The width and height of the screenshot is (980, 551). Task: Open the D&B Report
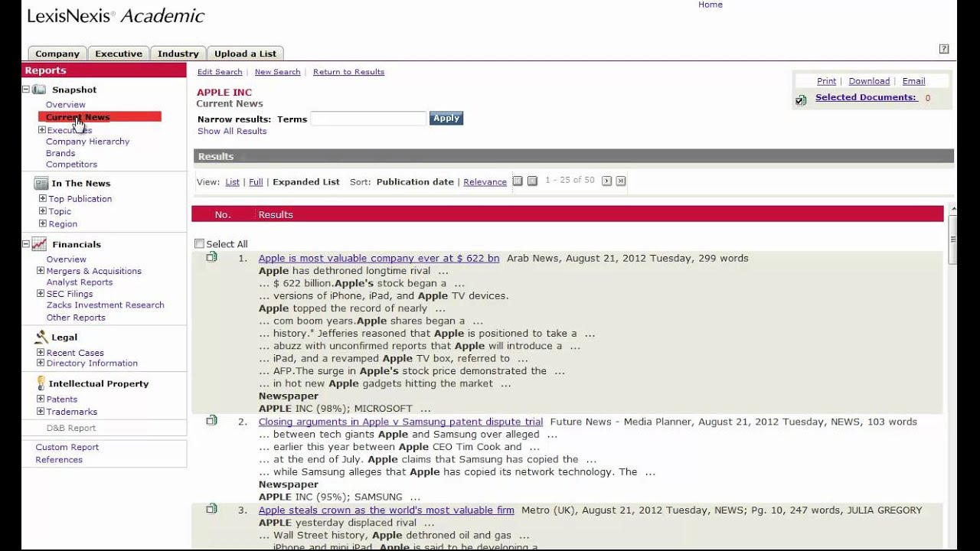(71, 429)
